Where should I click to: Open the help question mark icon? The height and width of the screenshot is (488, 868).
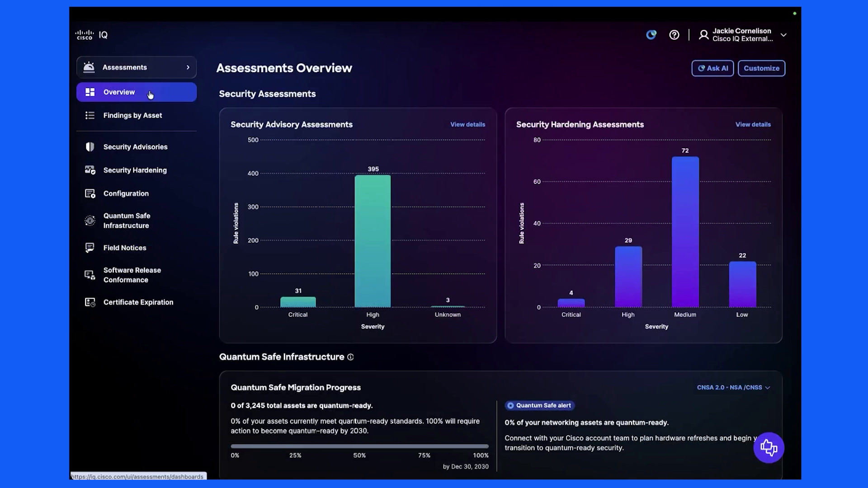674,35
